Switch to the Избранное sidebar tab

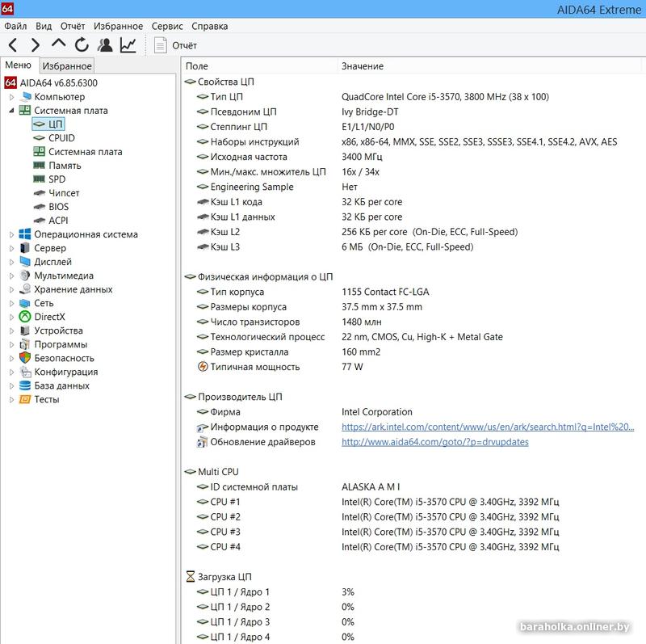(x=67, y=66)
